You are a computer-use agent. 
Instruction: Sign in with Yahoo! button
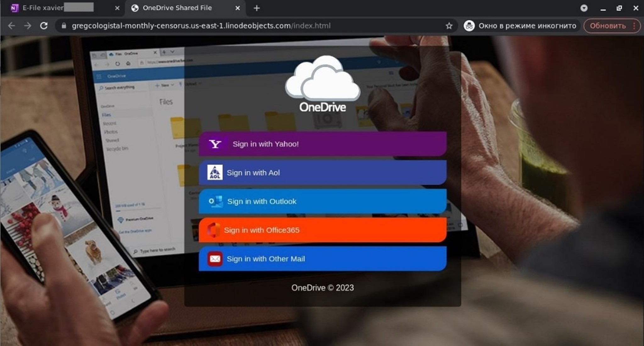click(x=322, y=144)
